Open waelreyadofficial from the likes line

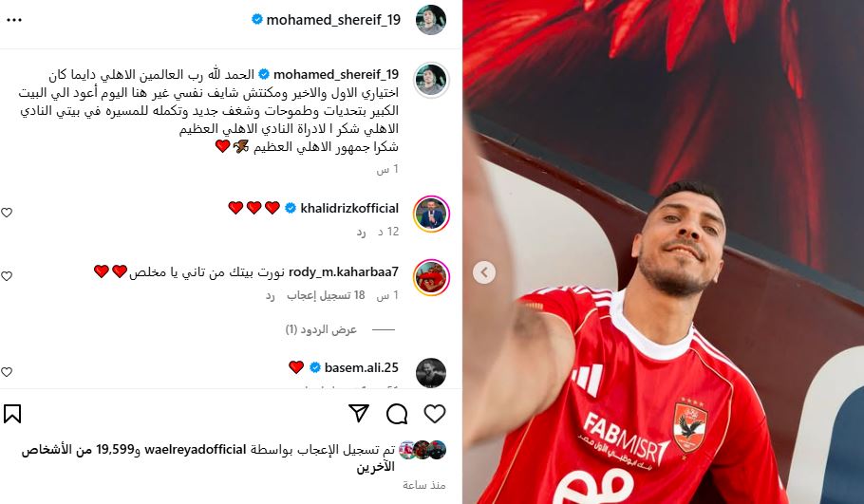coord(195,450)
